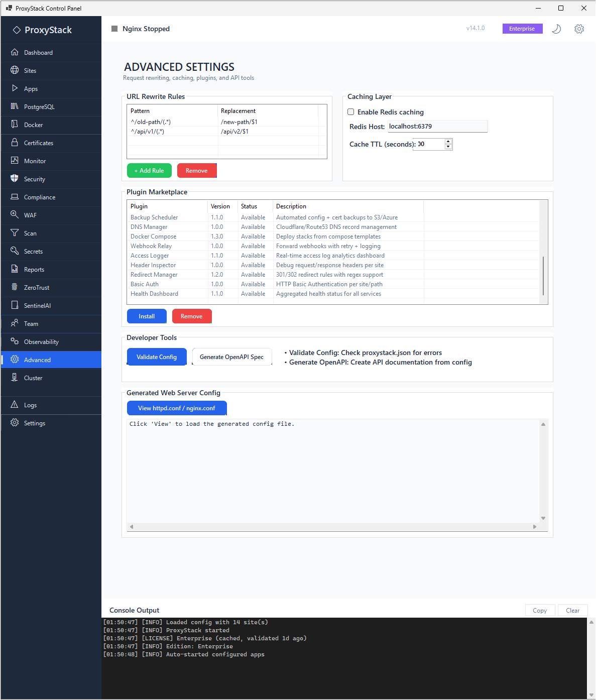View the generated httpd.conf / nginx.conf
The image size is (596, 700).
coord(176,408)
